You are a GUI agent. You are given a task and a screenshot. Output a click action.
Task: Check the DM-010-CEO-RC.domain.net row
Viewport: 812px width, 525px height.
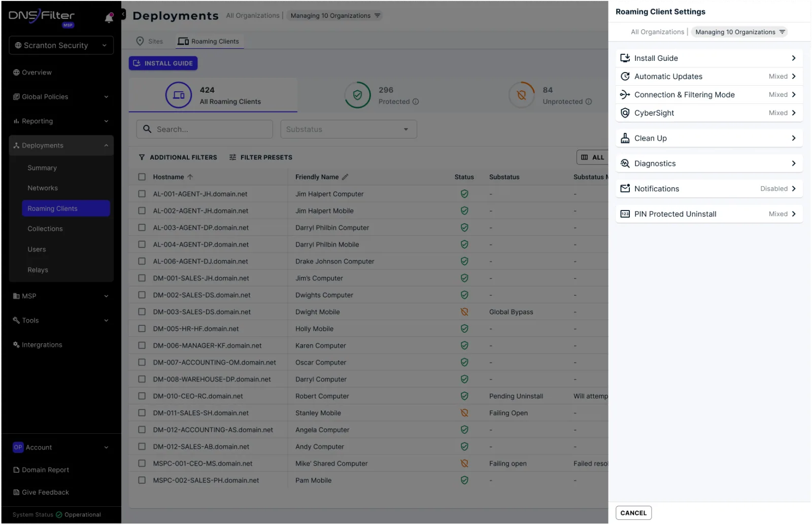pyautogui.click(x=142, y=396)
